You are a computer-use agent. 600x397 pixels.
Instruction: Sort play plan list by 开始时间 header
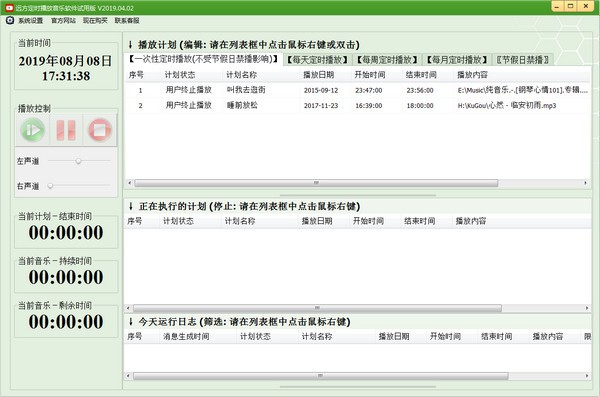[x=370, y=75]
